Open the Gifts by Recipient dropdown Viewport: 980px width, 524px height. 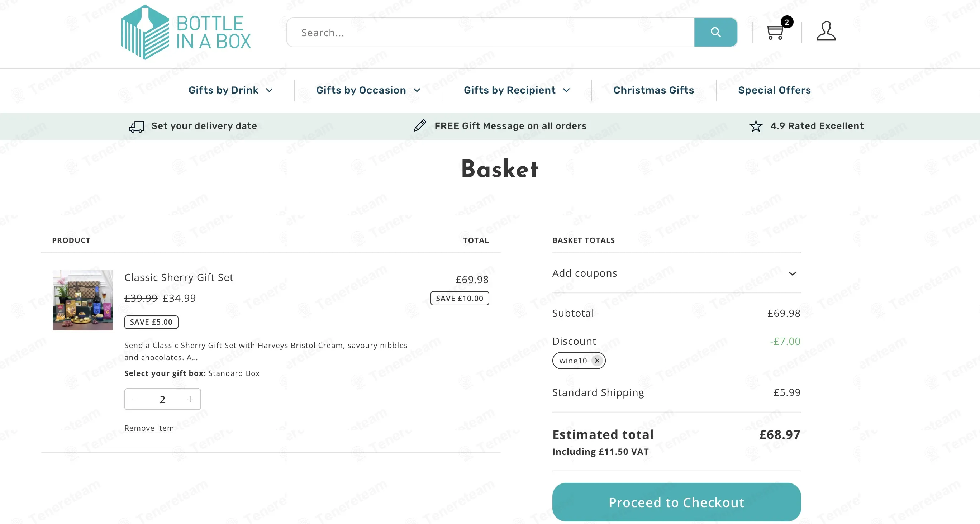tap(516, 90)
